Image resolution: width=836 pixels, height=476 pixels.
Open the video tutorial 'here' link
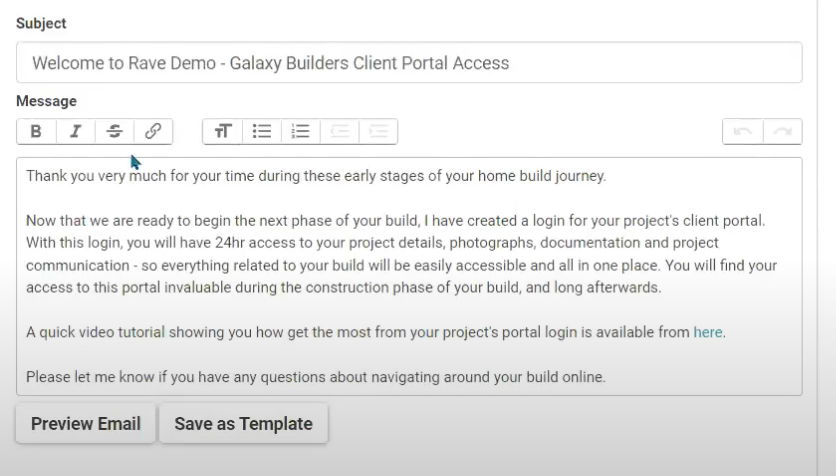click(x=707, y=332)
